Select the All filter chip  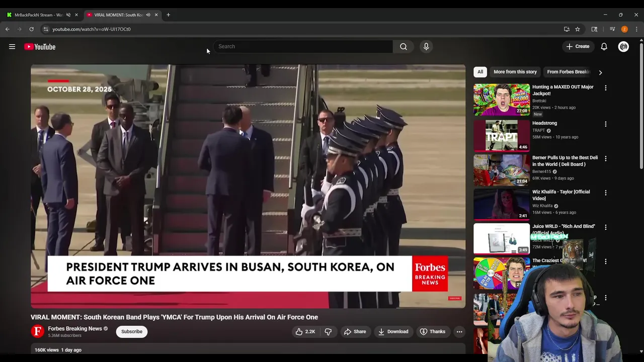(480, 72)
